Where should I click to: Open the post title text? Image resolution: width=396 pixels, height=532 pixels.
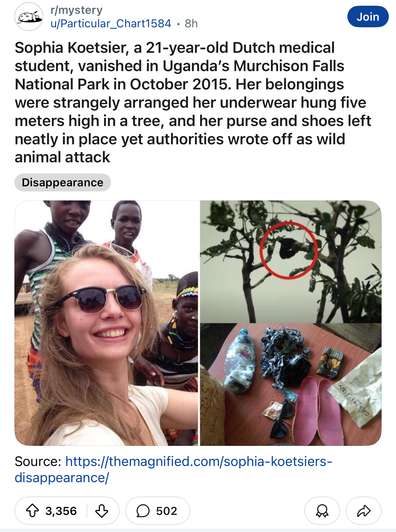point(193,102)
